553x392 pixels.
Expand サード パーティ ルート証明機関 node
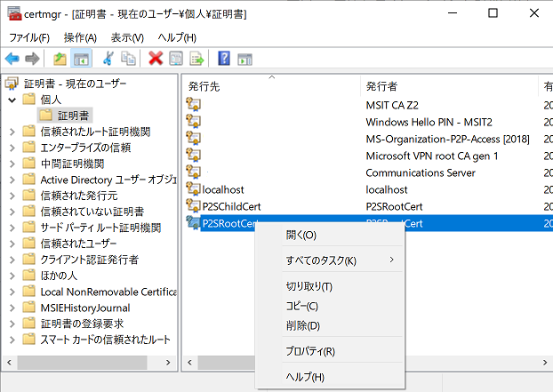(x=12, y=228)
